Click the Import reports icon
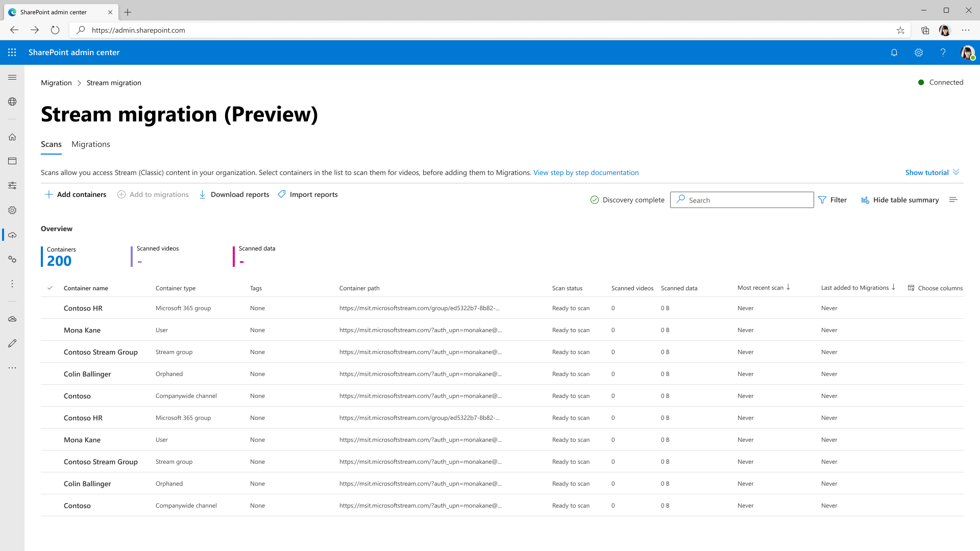The image size is (980, 551). 282,194
